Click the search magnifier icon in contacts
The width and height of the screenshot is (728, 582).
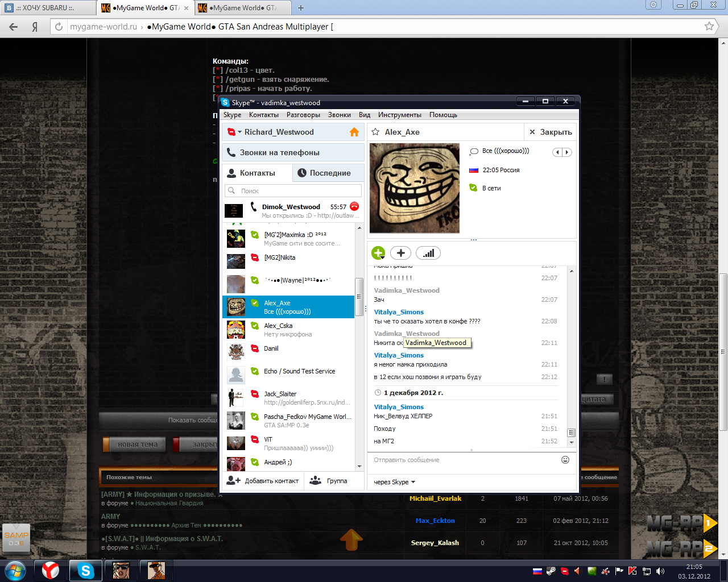click(x=231, y=190)
